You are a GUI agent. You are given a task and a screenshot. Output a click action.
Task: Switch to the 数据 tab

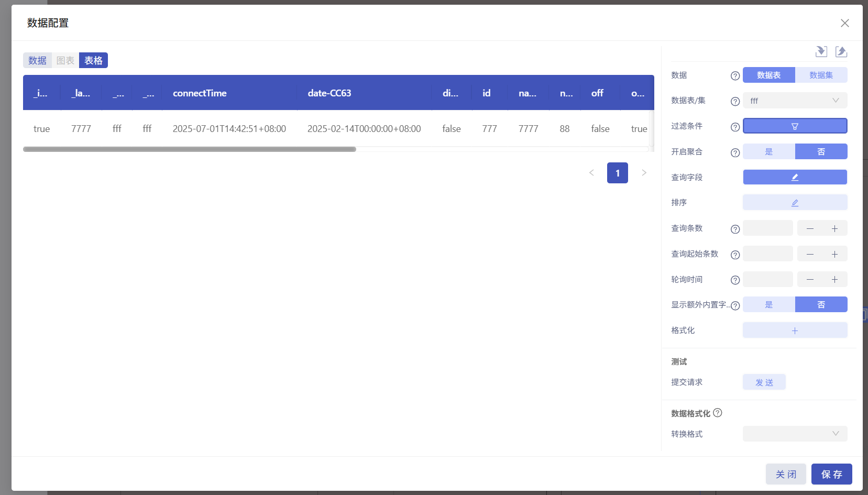pos(37,60)
